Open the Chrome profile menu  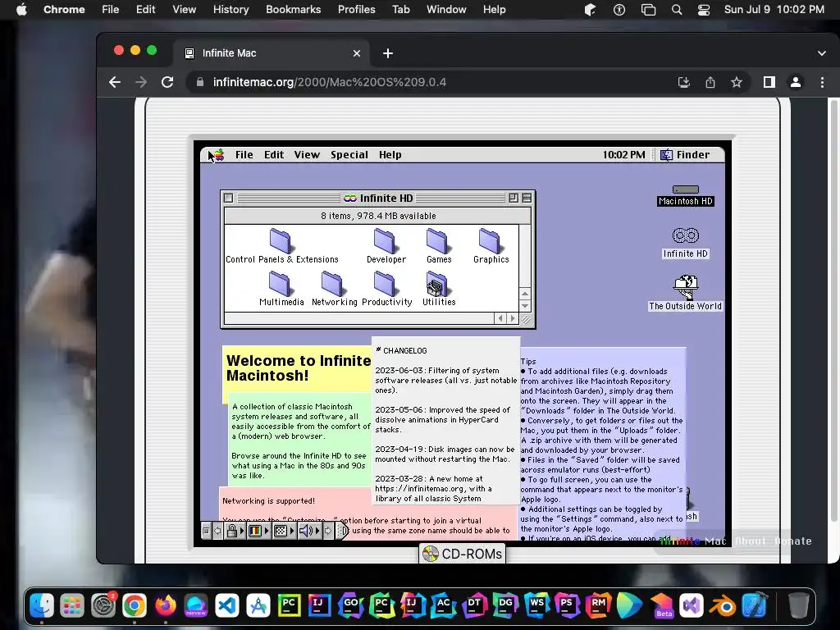point(796,82)
